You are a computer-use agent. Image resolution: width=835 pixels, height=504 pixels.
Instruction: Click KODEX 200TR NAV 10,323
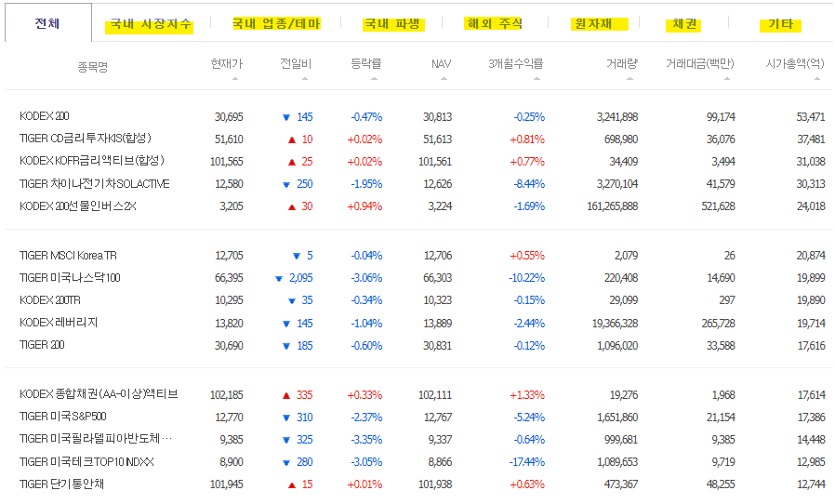(438, 300)
